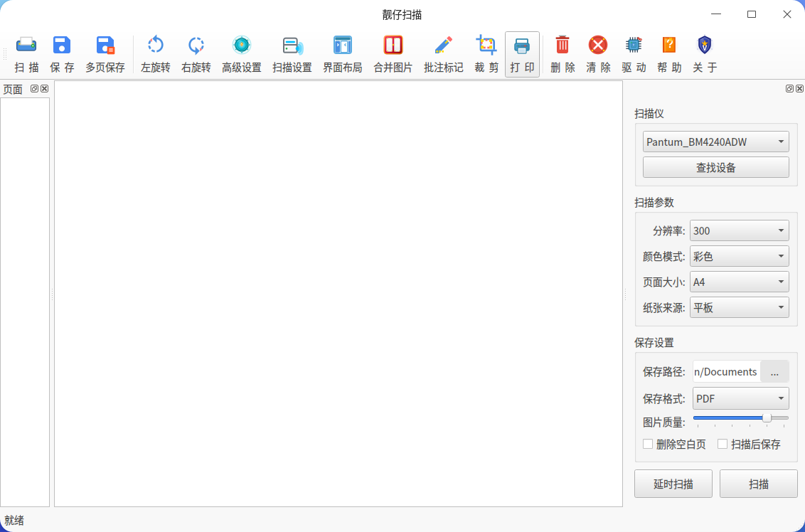Enable the 删除空白页 checkbox

tap(648, 445)
